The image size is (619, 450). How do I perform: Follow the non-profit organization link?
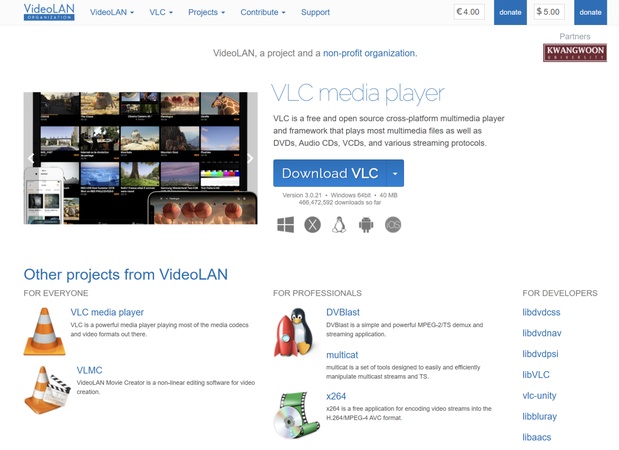[370, 53]
